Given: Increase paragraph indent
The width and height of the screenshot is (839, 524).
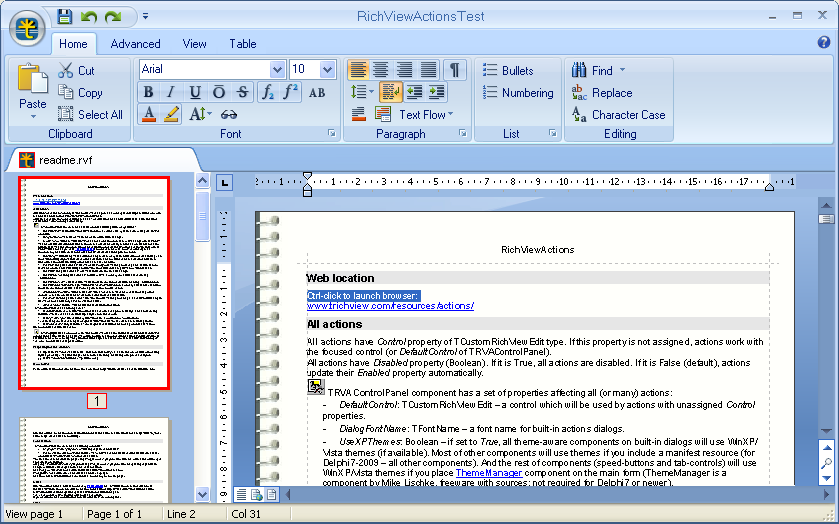Looking at the screenshot, I should click(437, 92).
